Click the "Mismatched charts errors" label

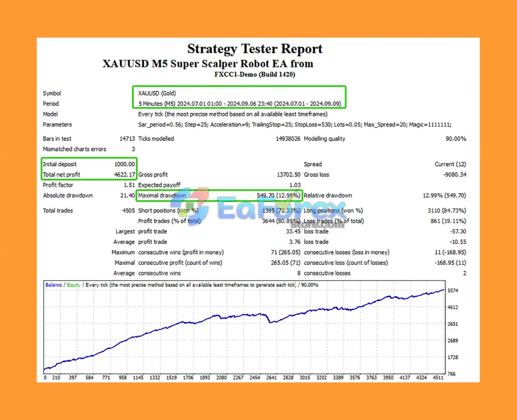coord(74,149)
